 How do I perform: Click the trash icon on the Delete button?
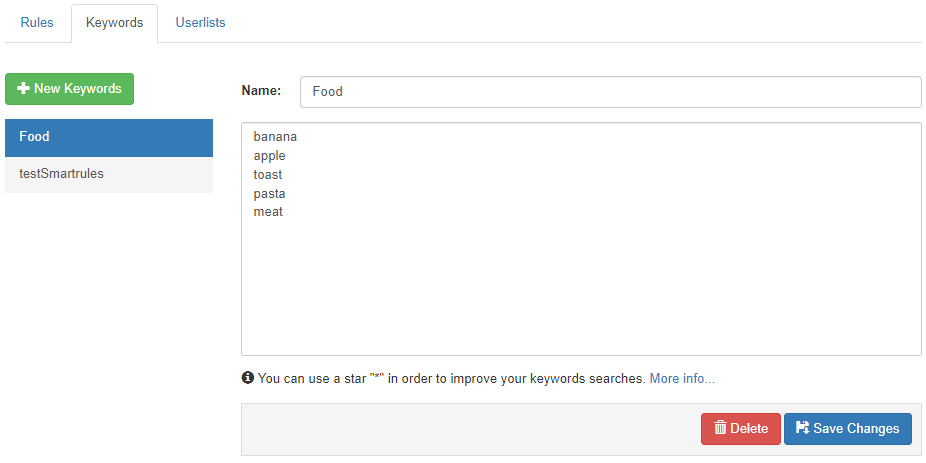(x=720, y=428)
